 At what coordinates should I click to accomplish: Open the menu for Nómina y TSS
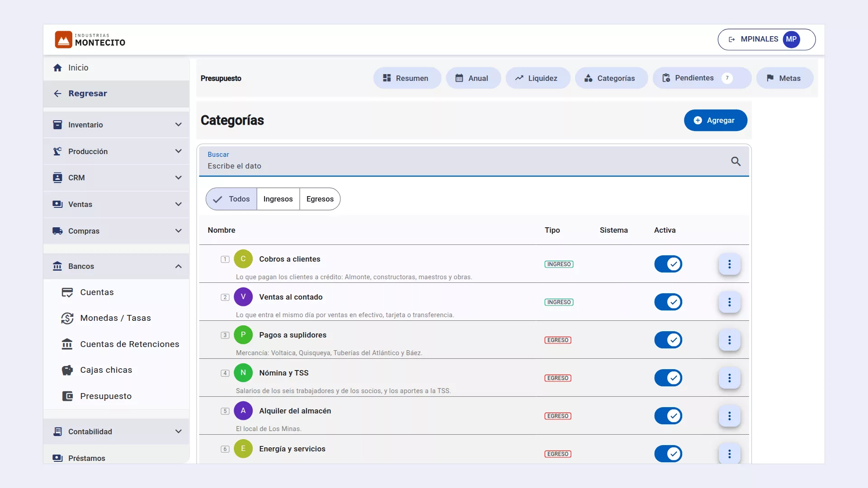729,378
